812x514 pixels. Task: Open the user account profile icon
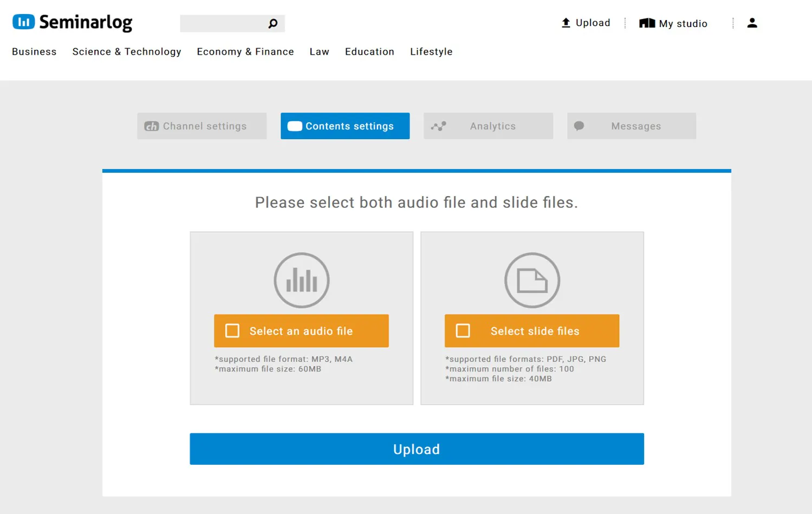pyautogui.click(x=752, y=23)
